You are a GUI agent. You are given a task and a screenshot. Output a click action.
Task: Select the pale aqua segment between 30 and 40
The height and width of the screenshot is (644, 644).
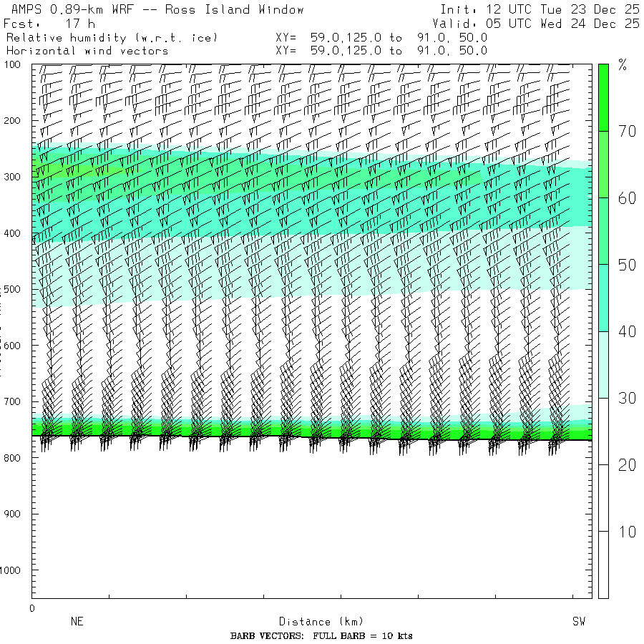[x=603, y=364]
